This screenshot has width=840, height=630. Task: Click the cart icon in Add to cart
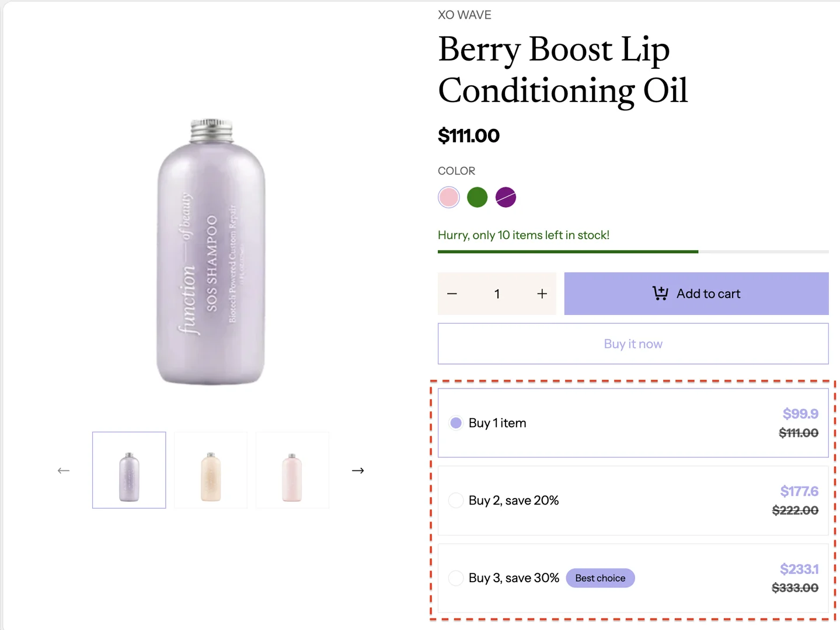coord(660,293)
